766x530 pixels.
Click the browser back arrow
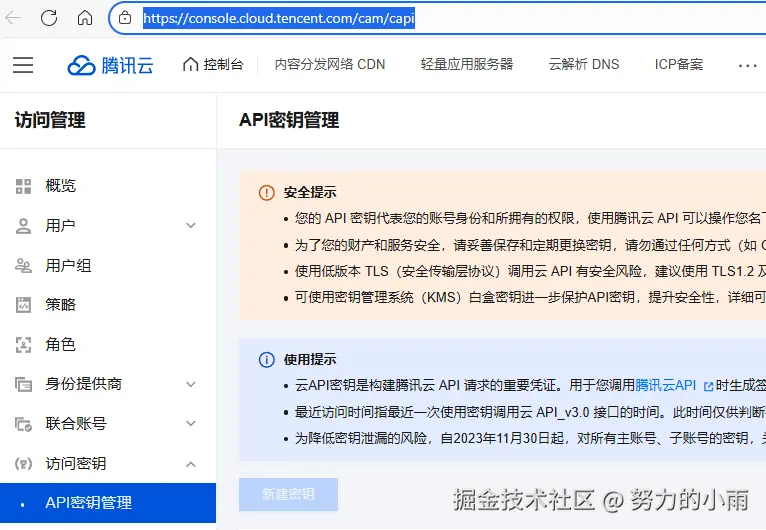13,18
